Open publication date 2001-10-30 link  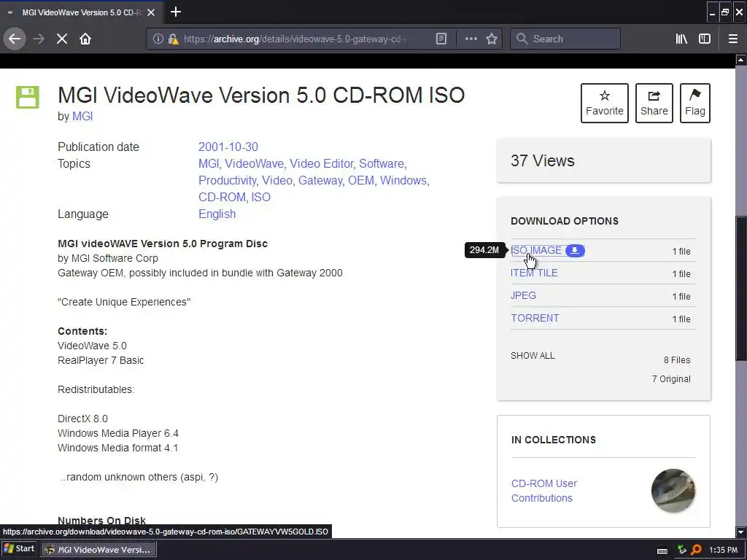pos(228,147)
